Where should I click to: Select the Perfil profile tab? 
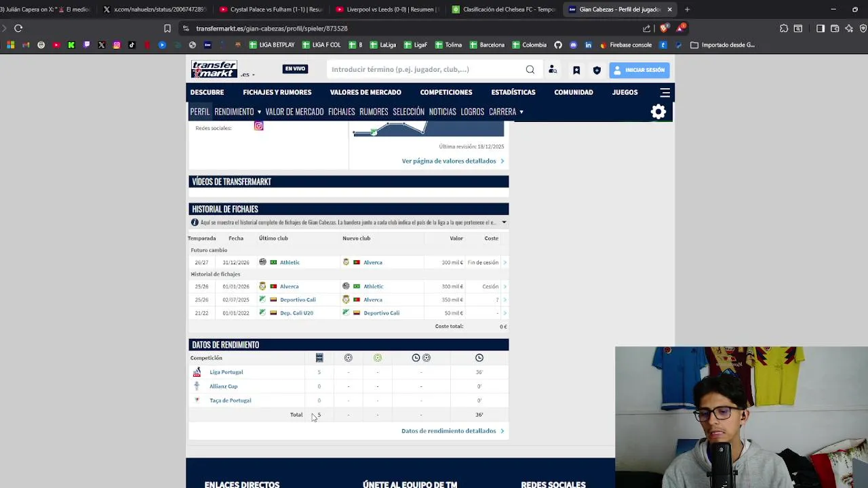[x=200, y=112]
